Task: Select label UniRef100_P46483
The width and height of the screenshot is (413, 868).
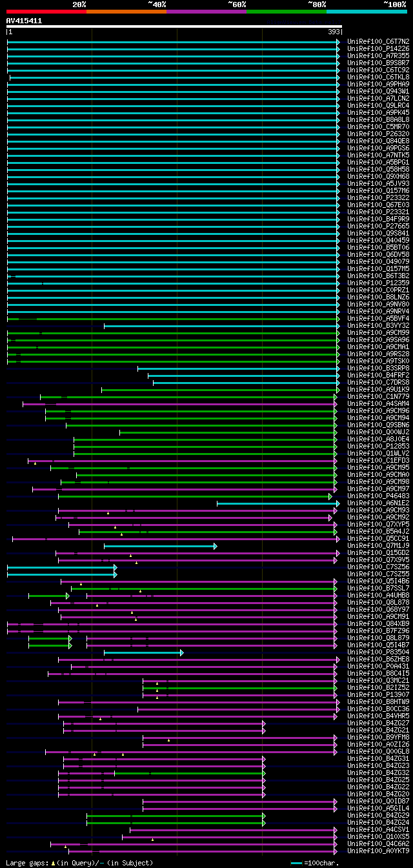Action: (x=378, y=496)
